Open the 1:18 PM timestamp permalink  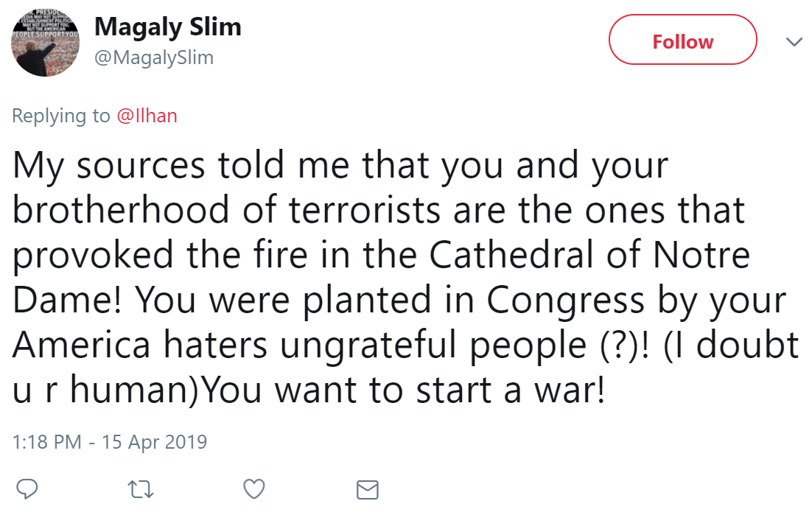46,442
